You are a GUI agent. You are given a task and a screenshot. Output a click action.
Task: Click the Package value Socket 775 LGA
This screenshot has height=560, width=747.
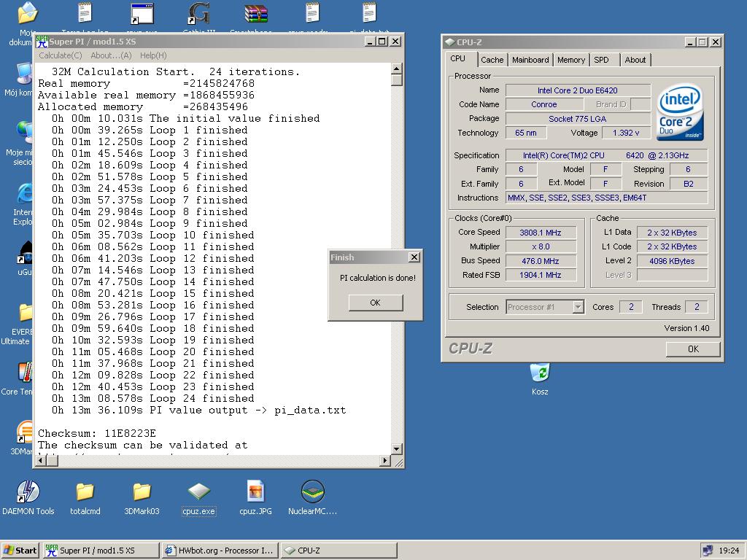pos(578,119)
